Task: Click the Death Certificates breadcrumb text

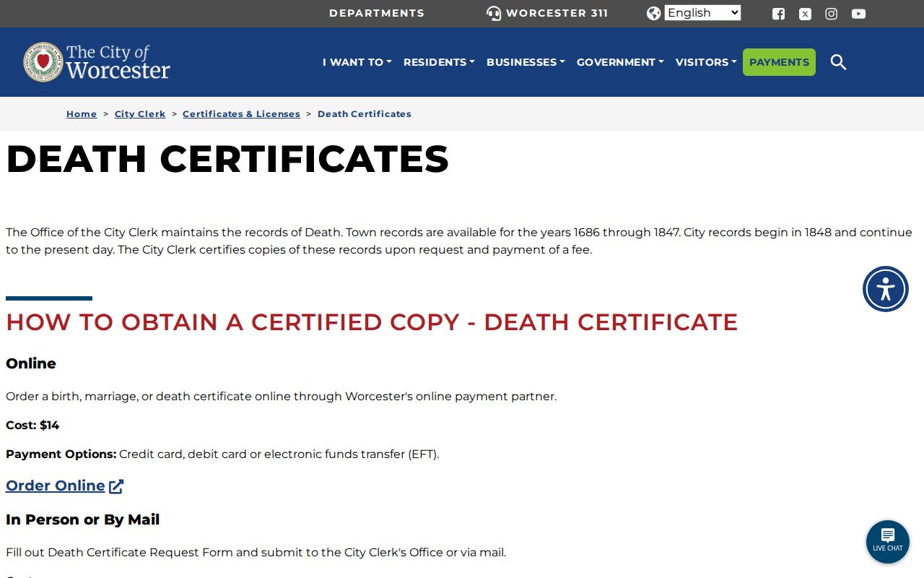Action: coord(365,114)
